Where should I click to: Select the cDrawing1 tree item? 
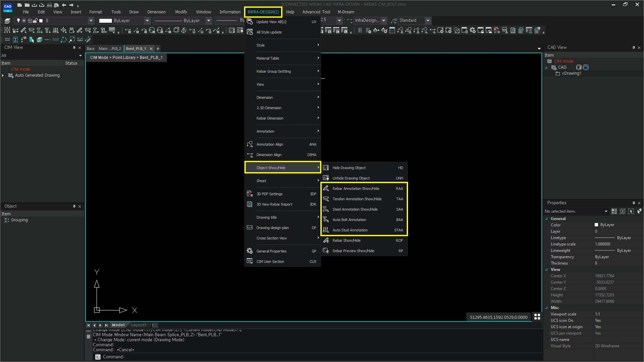[572, 73]
